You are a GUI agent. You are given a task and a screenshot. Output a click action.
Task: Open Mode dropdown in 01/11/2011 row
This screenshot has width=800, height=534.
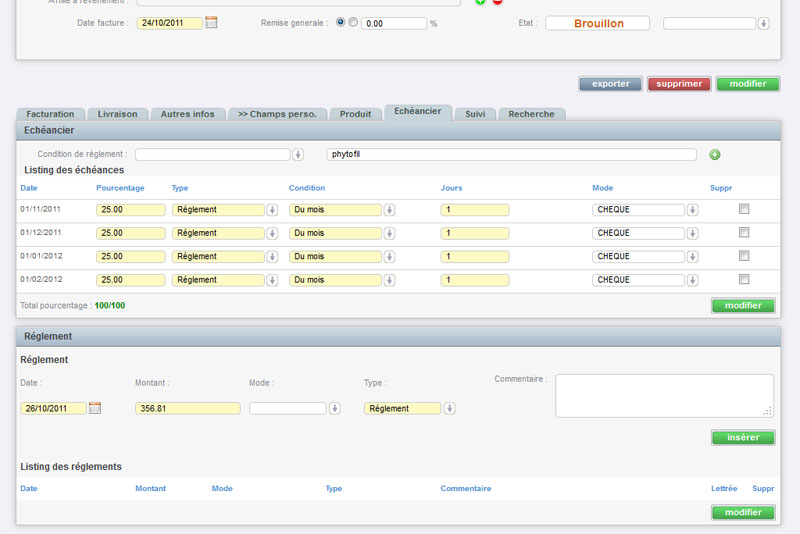692,210
